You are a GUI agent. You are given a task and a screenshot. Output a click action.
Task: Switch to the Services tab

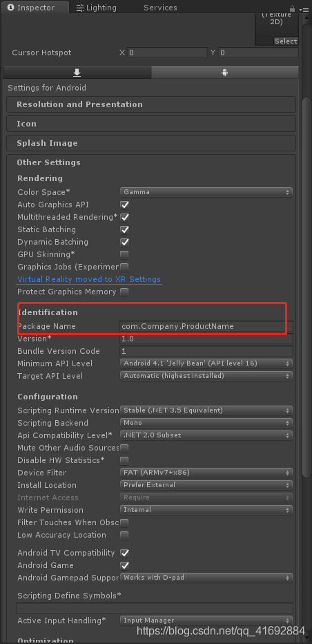coord(160,8)
